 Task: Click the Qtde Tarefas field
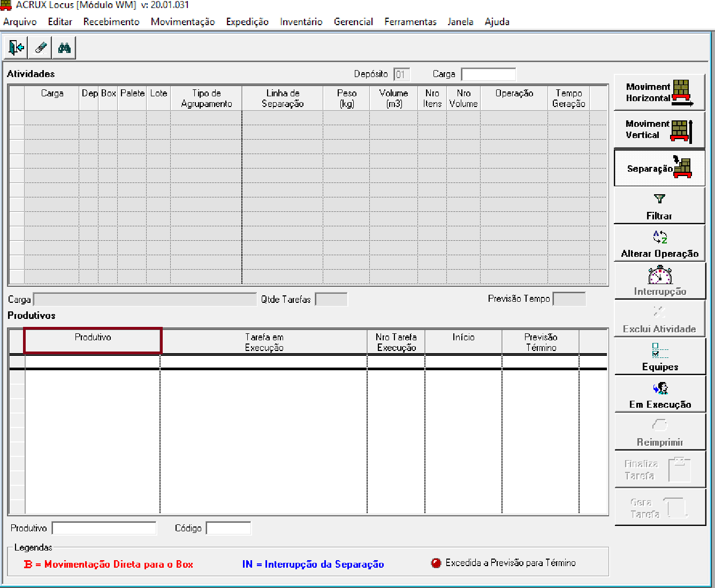pos(331,299)
